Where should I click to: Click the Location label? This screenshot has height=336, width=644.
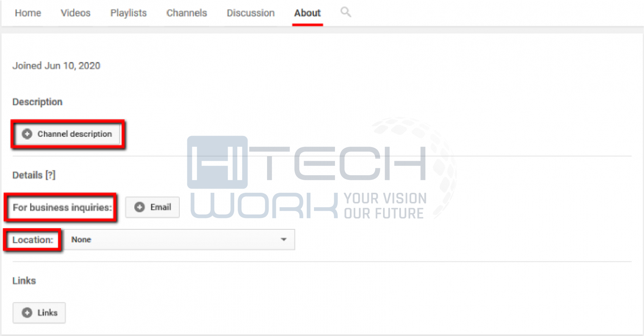coord(33,240)
